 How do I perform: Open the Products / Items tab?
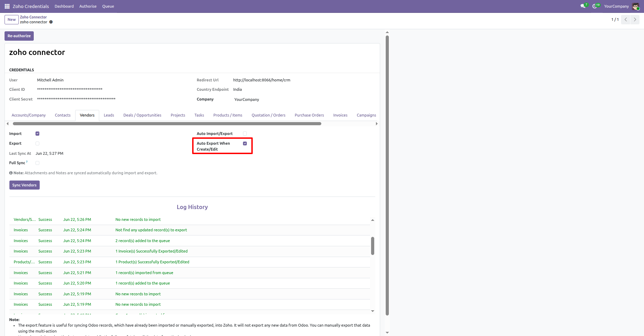click(228, 115)
